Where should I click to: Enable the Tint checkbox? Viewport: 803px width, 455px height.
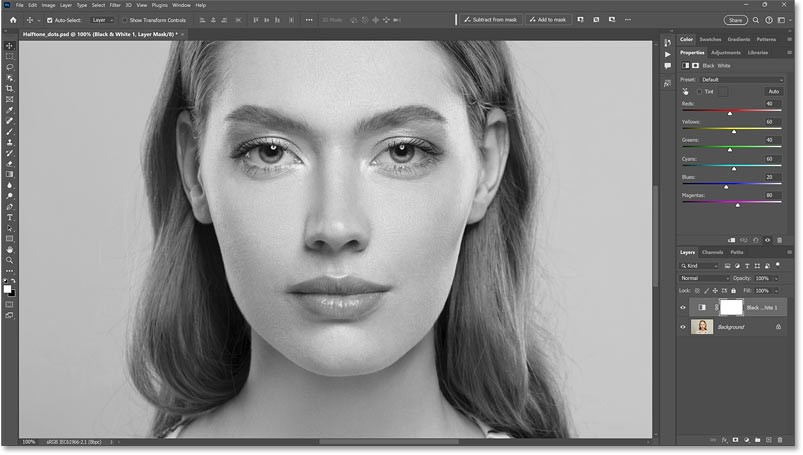point(699,91)
